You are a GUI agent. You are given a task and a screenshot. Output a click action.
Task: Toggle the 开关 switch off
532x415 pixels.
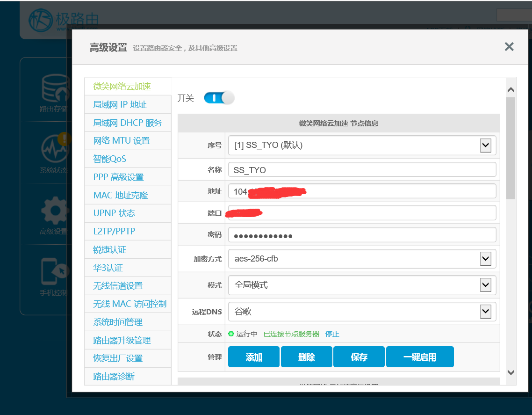[219, 98]
